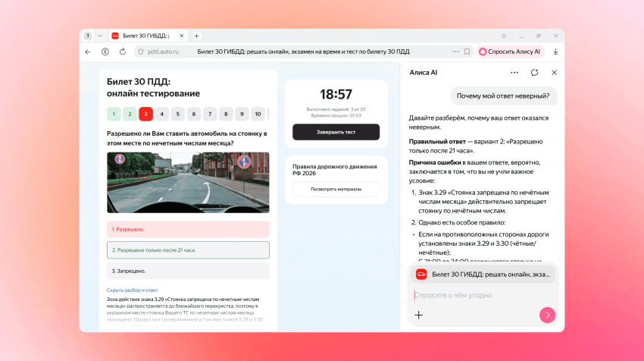Click Выполнено заданий: 3 из 20 text

pos(336,109)
